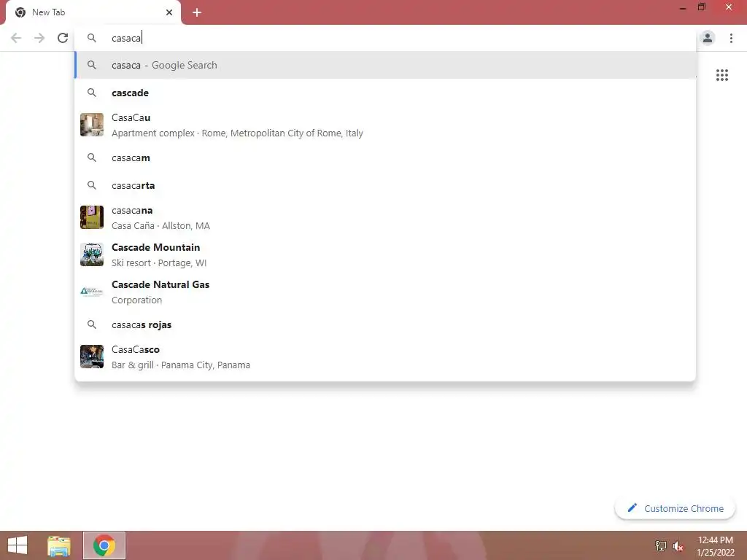Click the magnifier icon beside casacas rojas
747x560 pixels.
[x=92, y=324]
